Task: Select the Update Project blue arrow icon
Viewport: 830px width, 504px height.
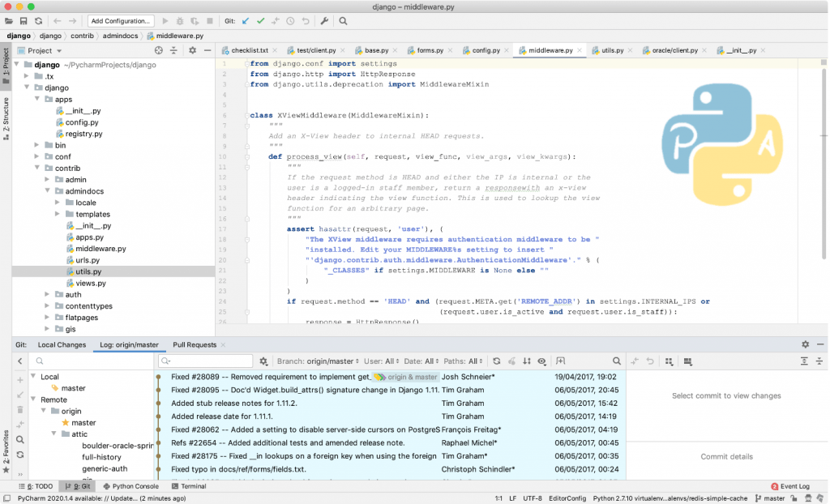Action: tap(246, 20)
